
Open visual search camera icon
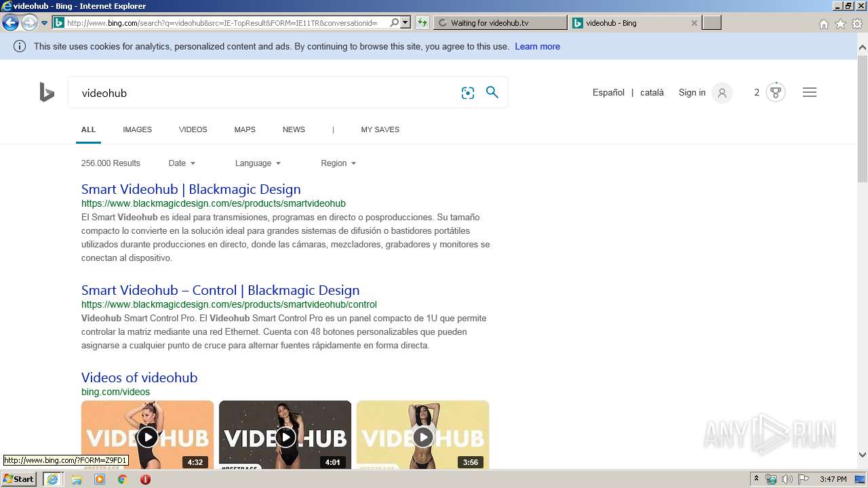467,93
